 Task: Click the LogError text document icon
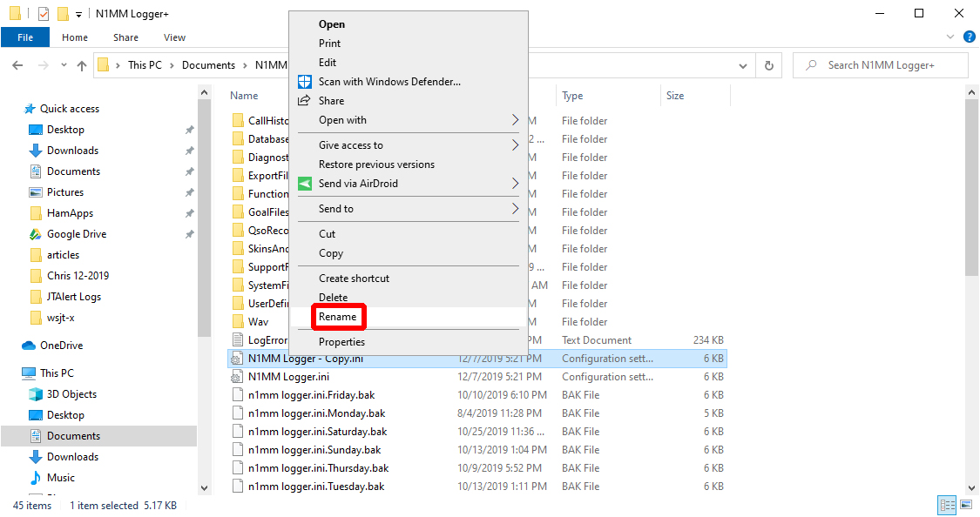tap(238, 340)
